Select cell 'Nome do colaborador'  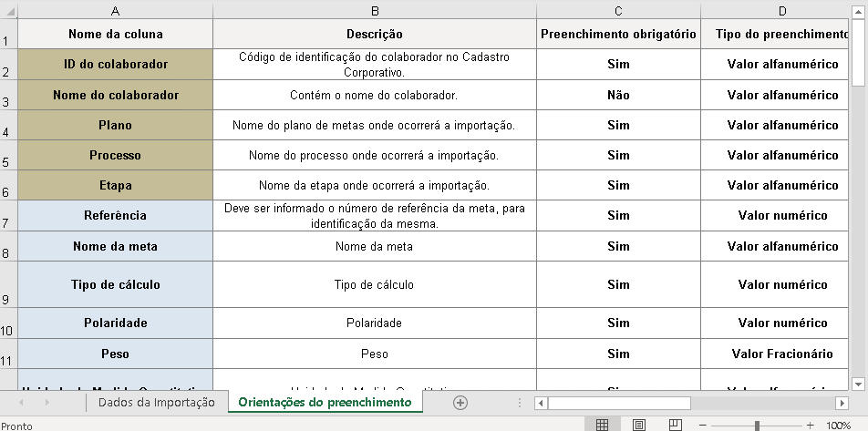[x=115, y=95]
